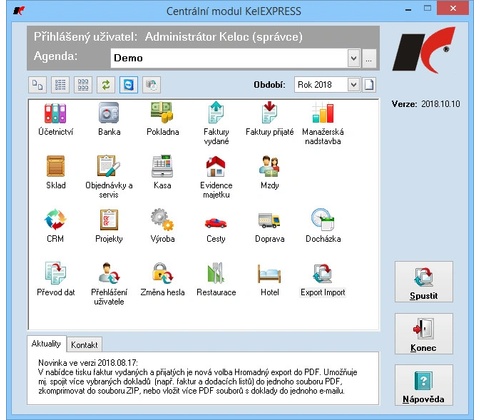The image size is (480, 420).
Task: Open Nápověda help button
Action: pos(424,385)
